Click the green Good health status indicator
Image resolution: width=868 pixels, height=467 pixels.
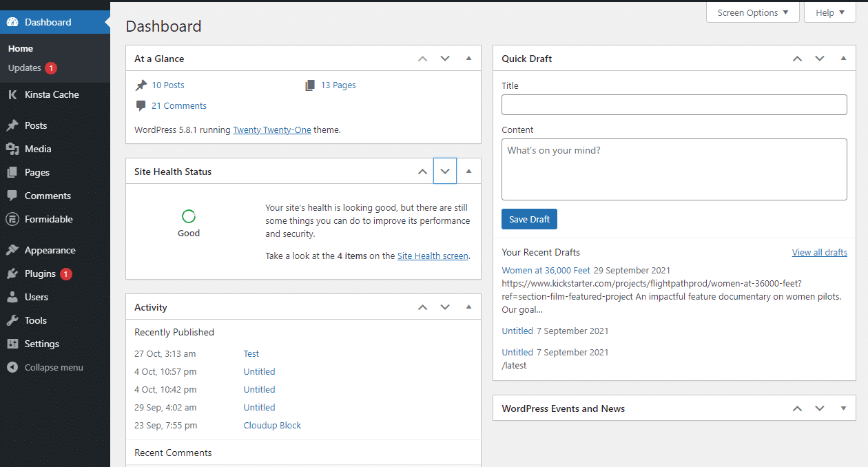pyautogui.click(x=188, y=218)
